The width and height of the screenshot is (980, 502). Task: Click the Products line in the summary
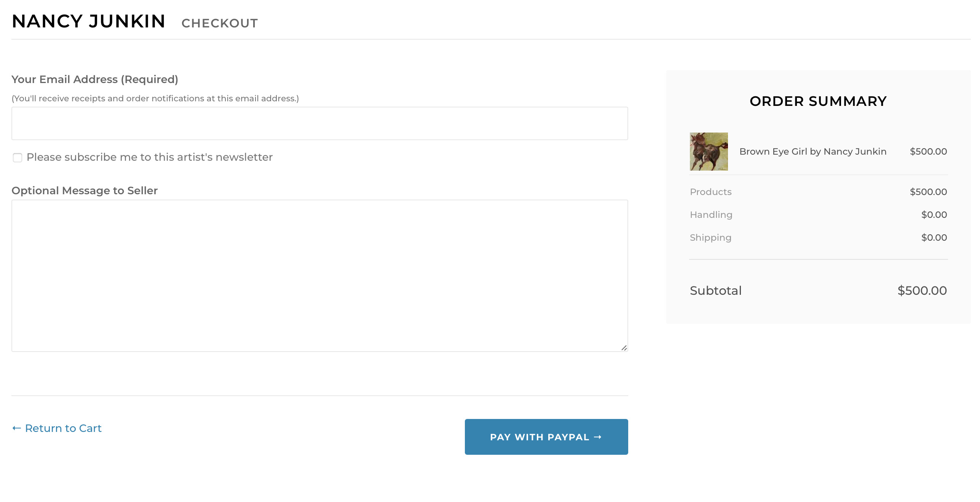[710, 192]
